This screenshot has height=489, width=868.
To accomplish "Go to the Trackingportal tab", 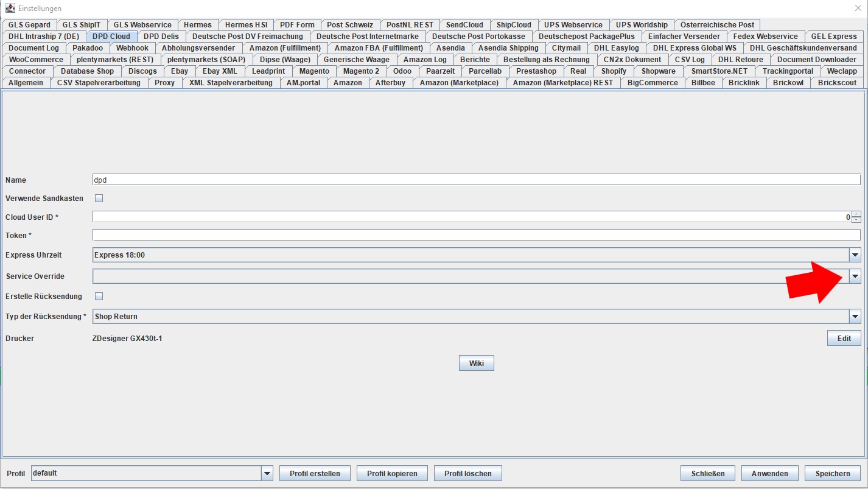I will (788, 71).
